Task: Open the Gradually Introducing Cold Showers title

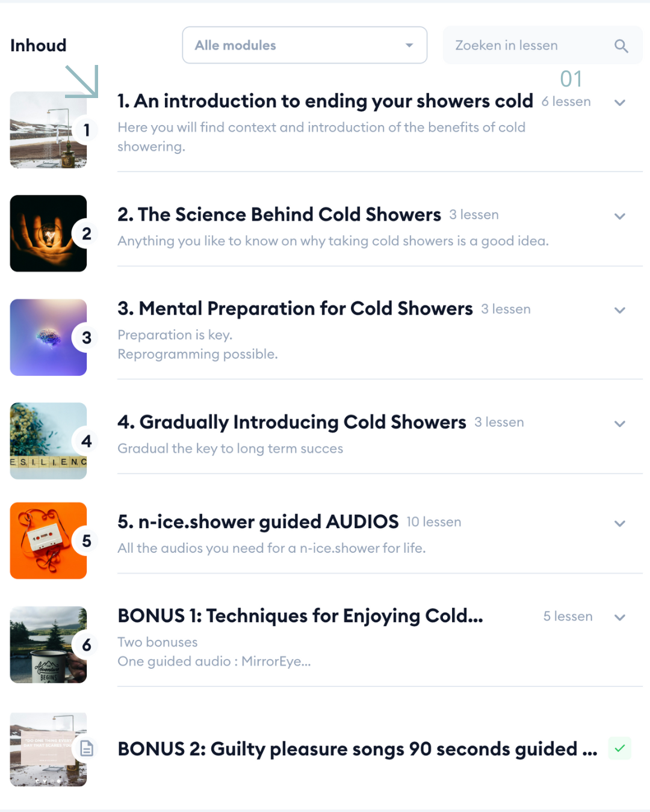Action: (292, 422)
